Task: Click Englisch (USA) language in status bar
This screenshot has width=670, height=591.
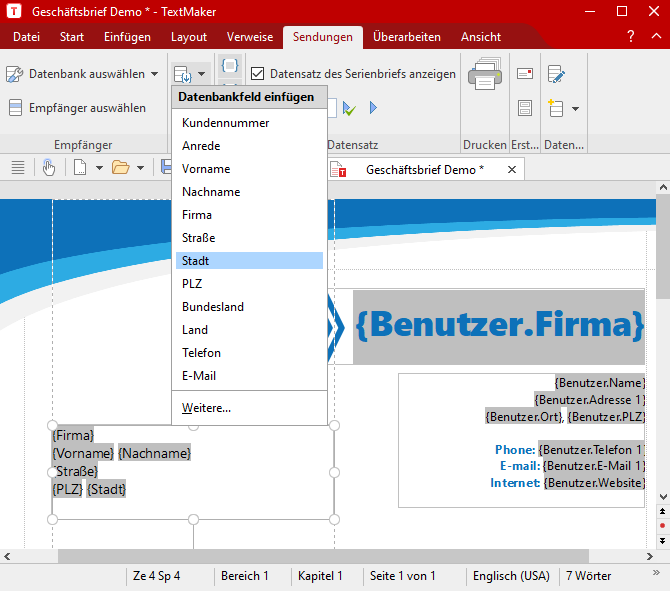Action: [x=511, y=576]
